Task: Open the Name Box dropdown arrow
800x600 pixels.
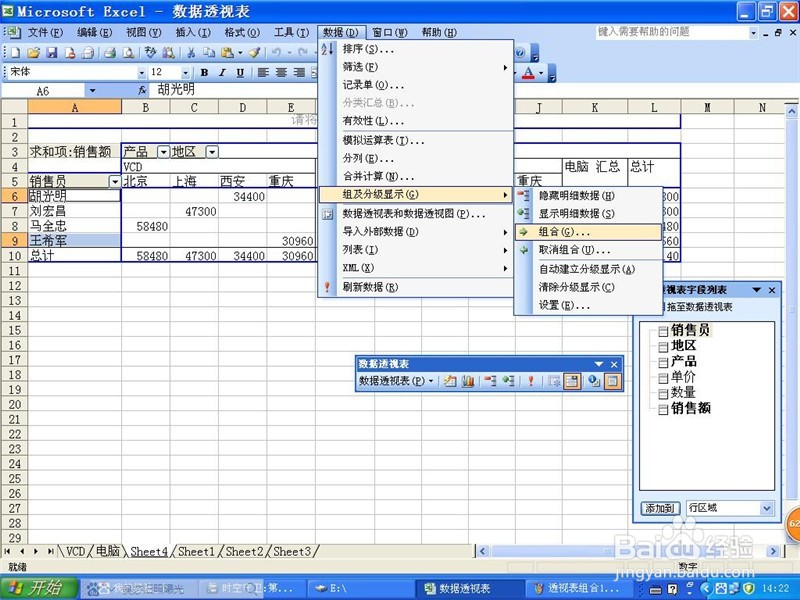Action: click(x=92, y=91)
